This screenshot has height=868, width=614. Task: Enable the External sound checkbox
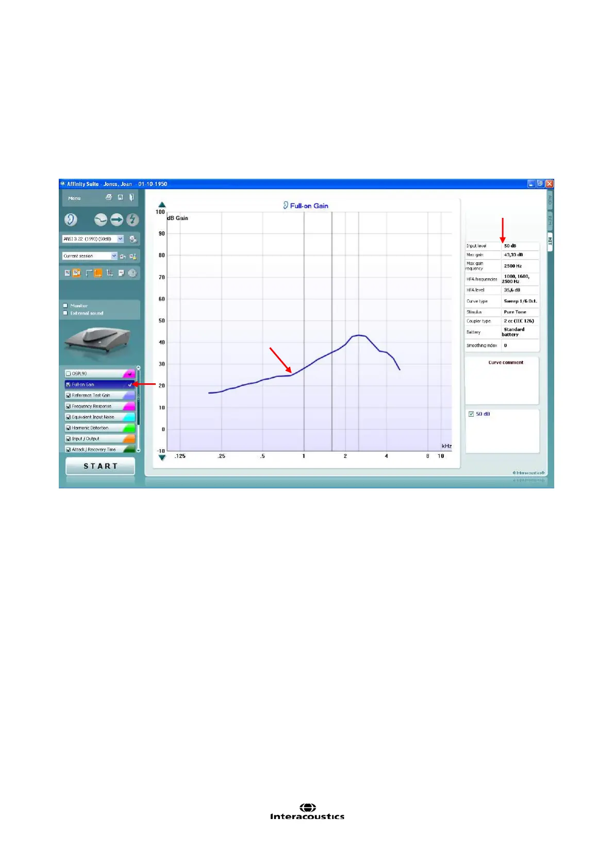click(65, 313)
